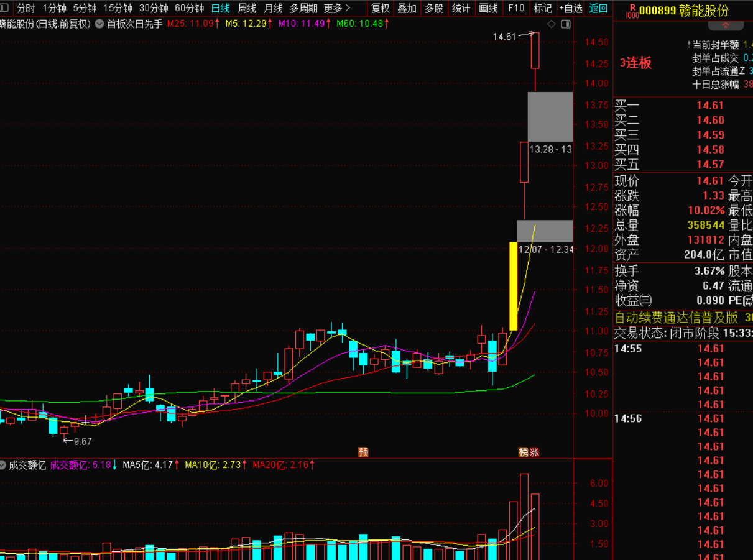Image resolution: width=753 pixels, height=560 pixels.
Task: Click the panel layout icon beside the diamond
Action: click(565, 24)
